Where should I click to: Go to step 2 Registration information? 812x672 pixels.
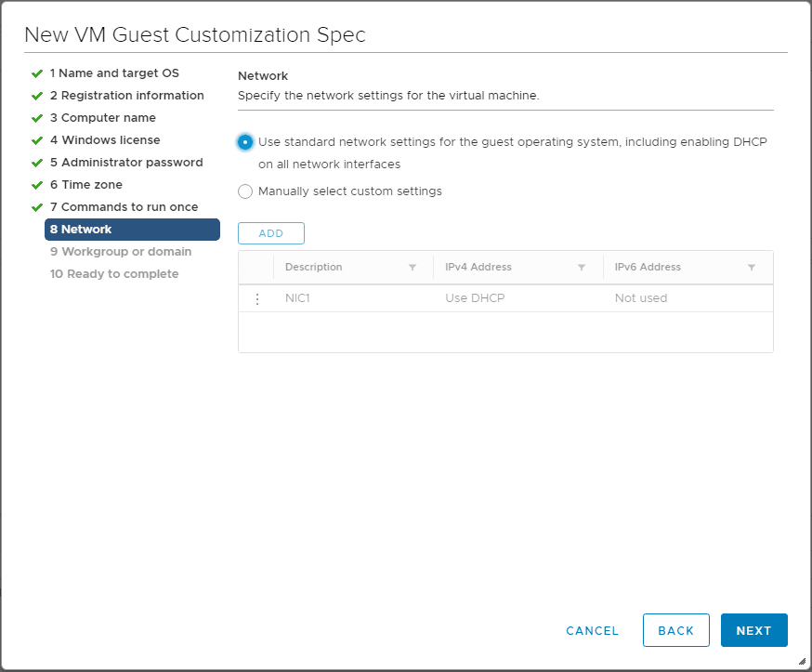coord(126,96)
